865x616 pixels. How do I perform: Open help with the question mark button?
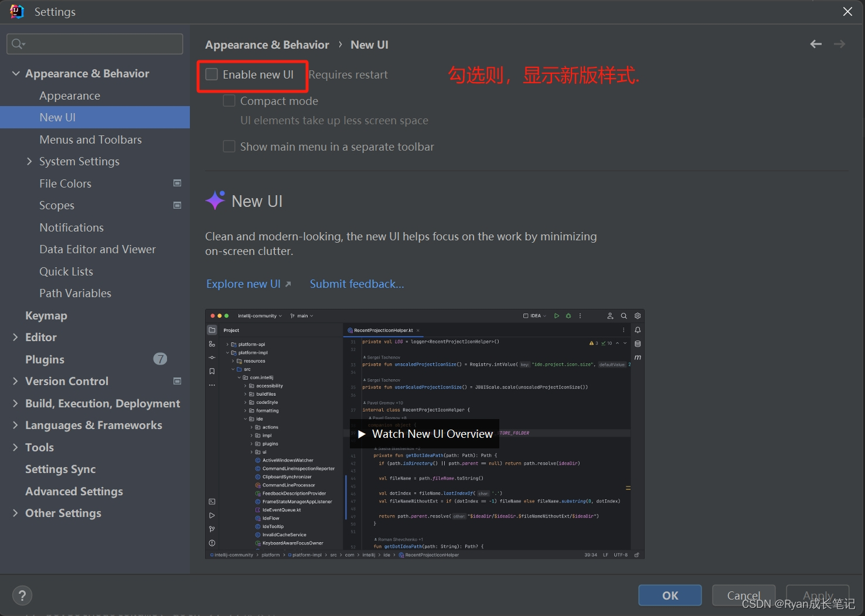22,595
